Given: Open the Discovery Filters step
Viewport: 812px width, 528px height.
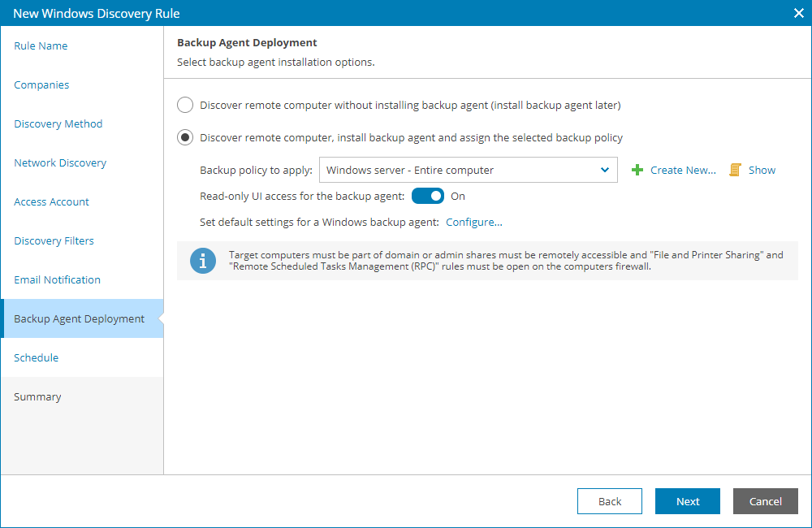Looking at the screenshot, I should (54, 240).
